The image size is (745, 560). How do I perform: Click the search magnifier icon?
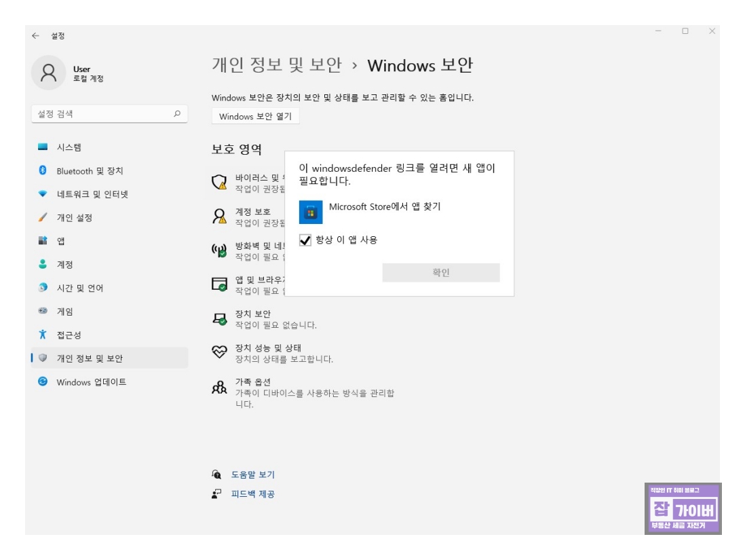click(x=177, y=113)
